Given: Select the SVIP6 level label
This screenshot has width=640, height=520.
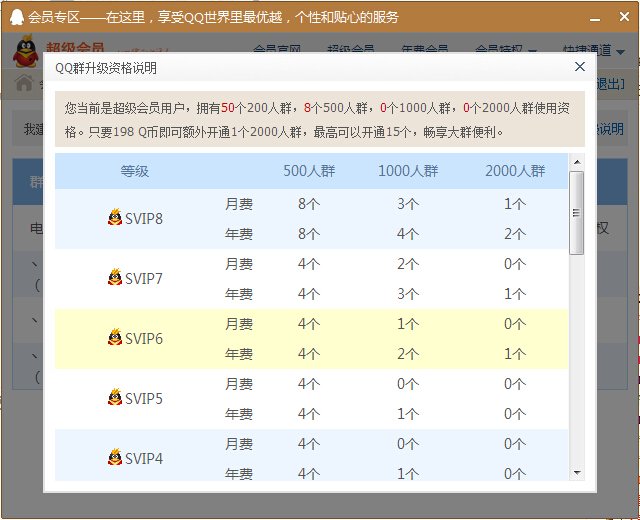Looking at the screenshot, I should [x=144, y=339].
